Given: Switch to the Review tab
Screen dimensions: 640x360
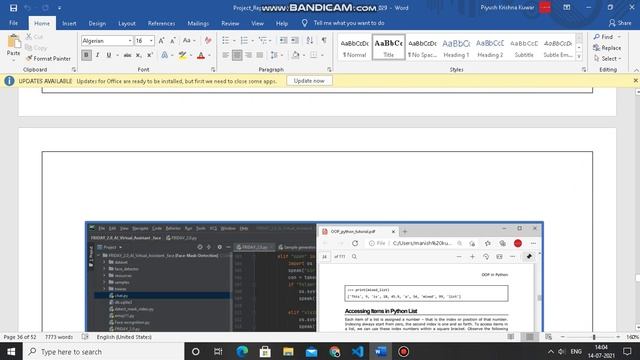Looking at the screenshot, I should (x=230, y=23).
